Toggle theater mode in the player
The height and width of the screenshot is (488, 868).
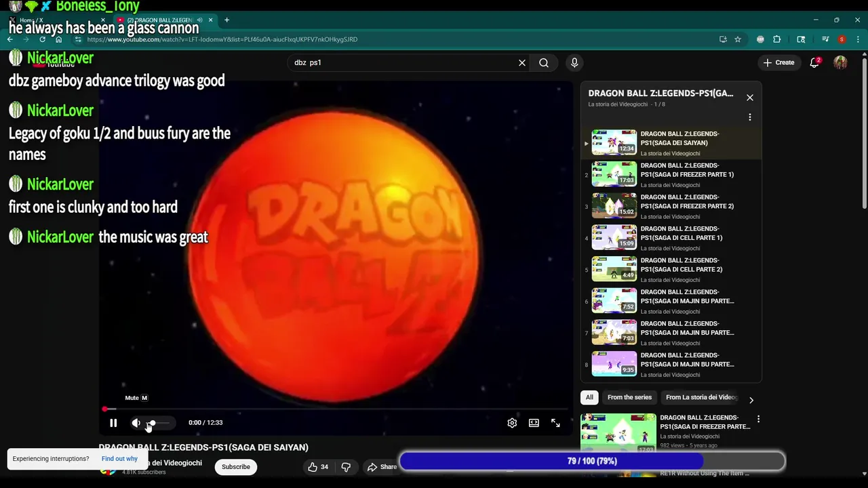pos(534,423)
